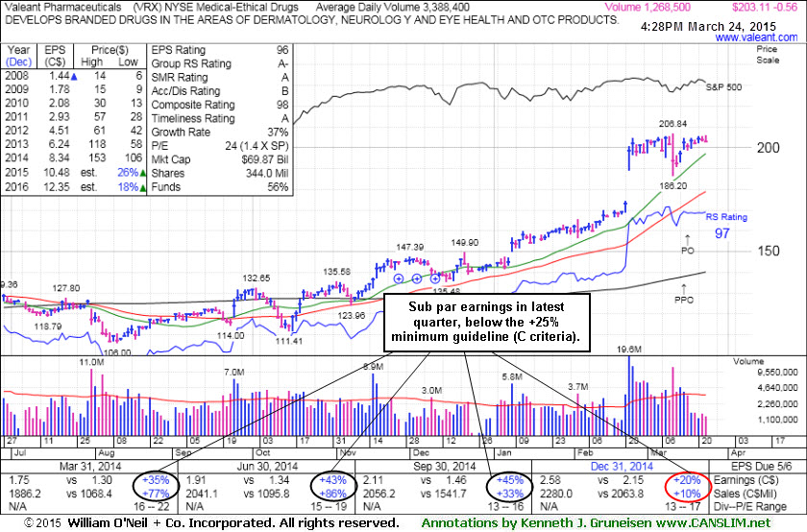Click the 200 level on Price Scale
This screenshot has width=807, height=532.
[x=768, y=148]
